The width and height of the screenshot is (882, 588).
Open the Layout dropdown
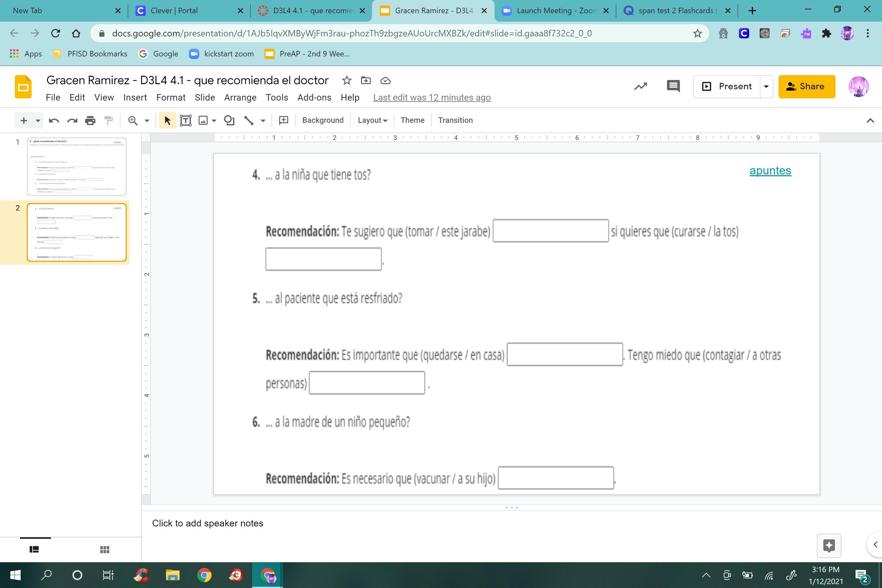372,120
